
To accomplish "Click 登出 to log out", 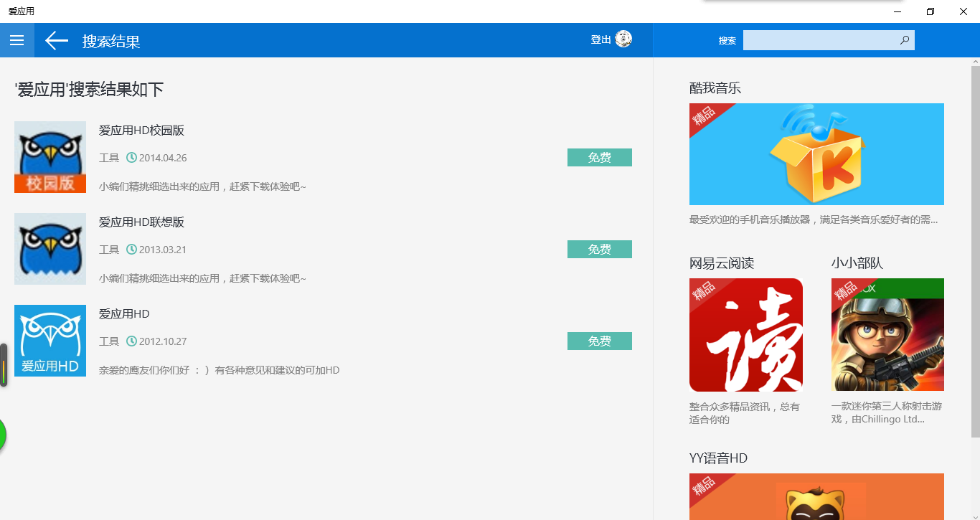I will [x=600, y=40].
